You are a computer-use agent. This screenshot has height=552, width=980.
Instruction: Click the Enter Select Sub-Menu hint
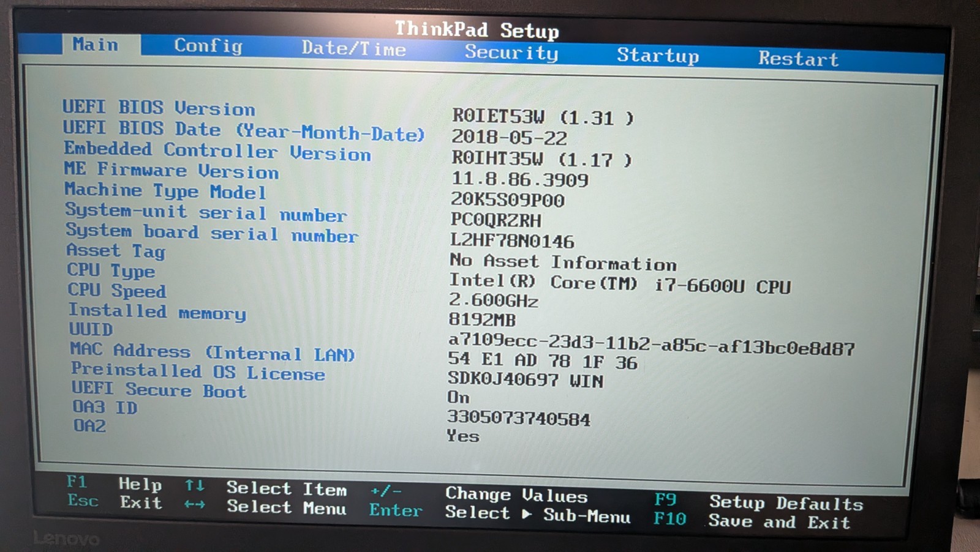500,513
